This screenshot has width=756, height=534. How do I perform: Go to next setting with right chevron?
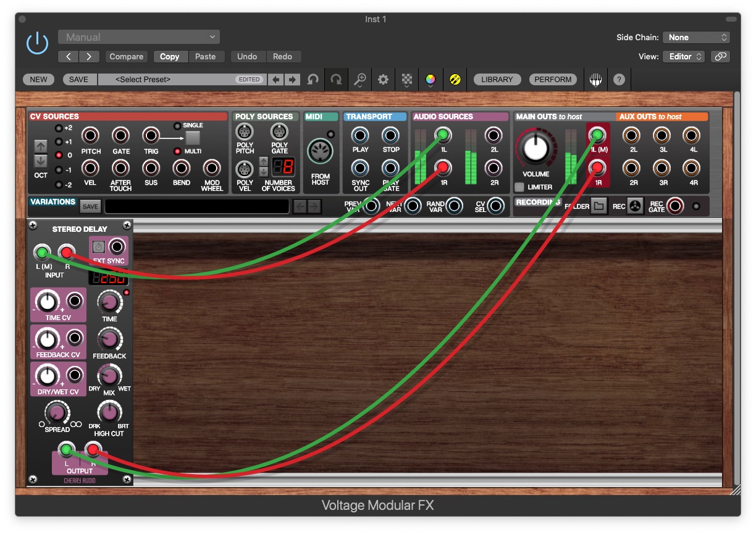click(90, 56)
